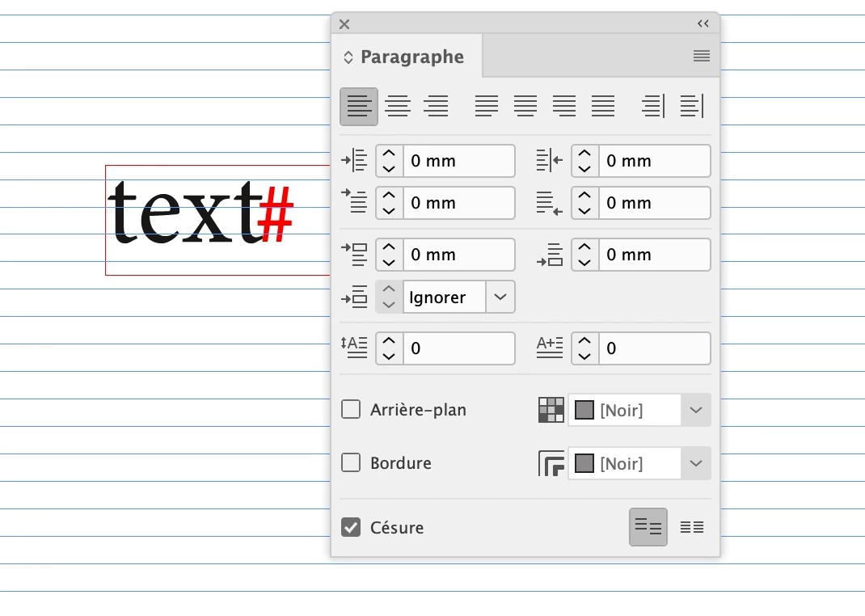The image size is (865, 616).
Task: Increase the last line indent stepper up
Action: [x=584, y=195]
